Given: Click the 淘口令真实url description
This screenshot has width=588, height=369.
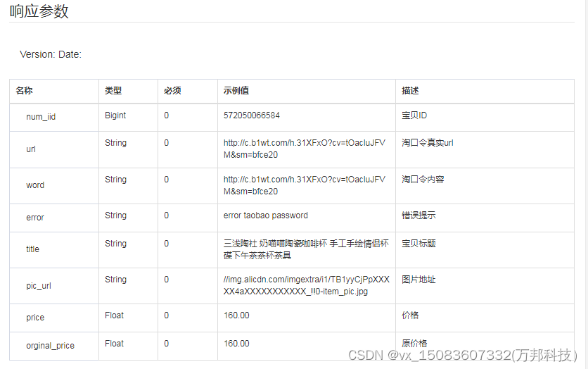Looking at the screenshot, I should pos(428,143).
